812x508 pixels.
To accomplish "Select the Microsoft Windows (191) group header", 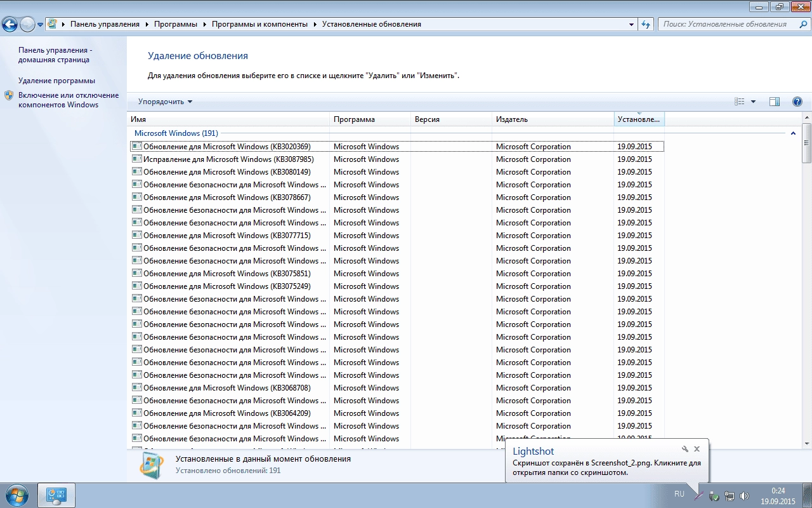I will coord(176,133).
